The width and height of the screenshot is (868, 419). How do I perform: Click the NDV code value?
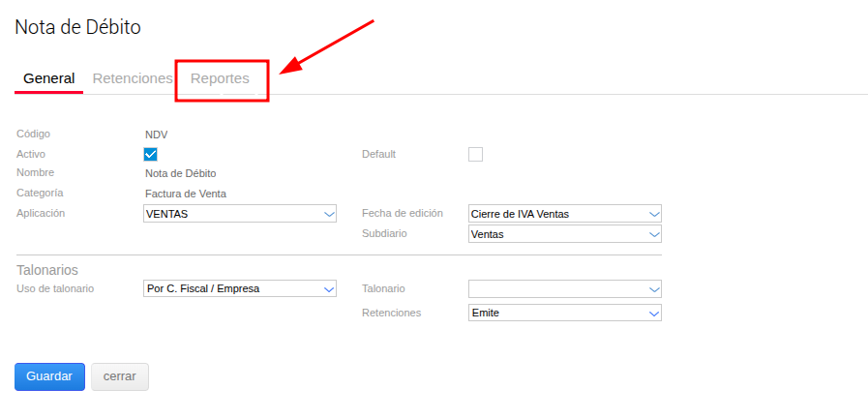point(157,135)
